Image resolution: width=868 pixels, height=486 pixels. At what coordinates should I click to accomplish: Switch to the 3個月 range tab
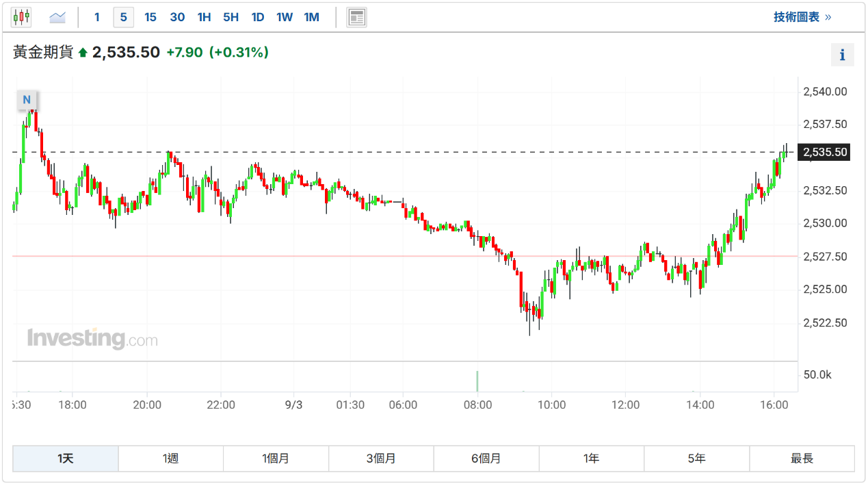(381, 459)
